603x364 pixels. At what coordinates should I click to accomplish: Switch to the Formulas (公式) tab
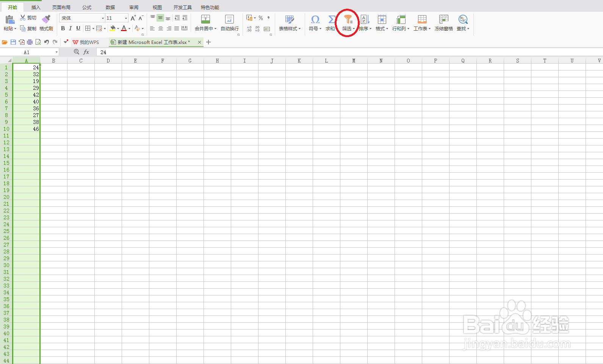click(x=87, y=7)
